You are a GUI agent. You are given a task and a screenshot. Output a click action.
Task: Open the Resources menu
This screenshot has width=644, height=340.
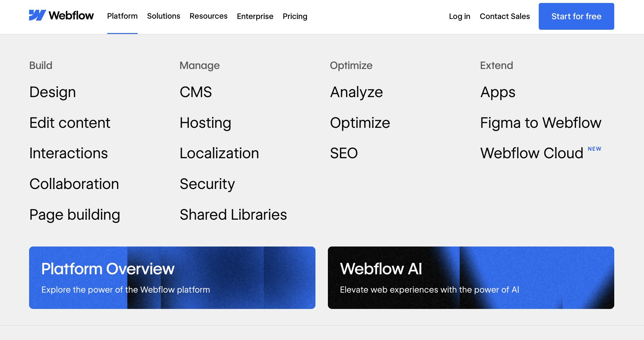(208, 16)
